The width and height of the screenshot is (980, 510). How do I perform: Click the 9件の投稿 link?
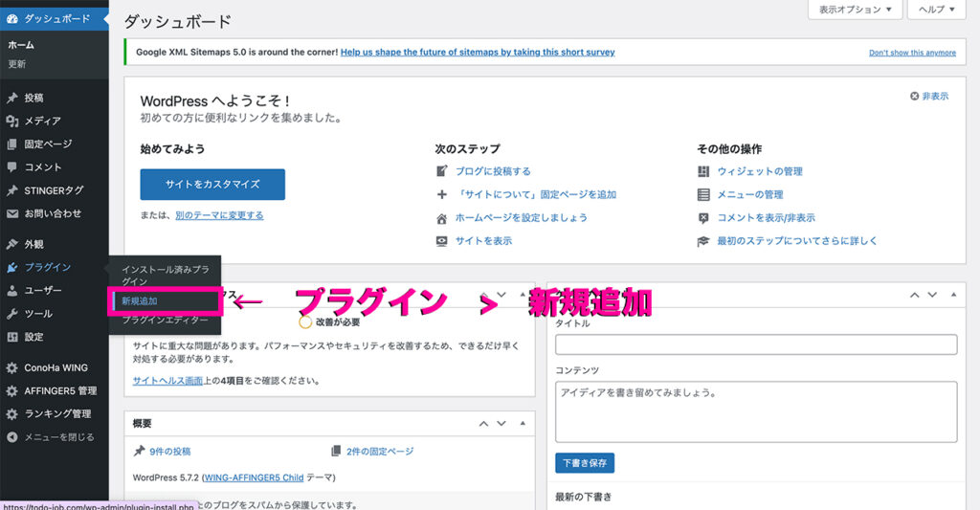(170, 452)
